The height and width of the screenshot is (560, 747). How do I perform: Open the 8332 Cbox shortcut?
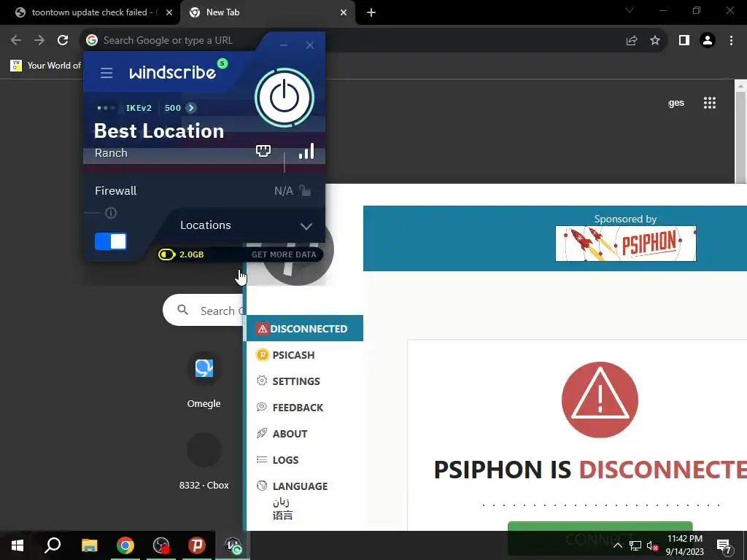pos(204,462)
